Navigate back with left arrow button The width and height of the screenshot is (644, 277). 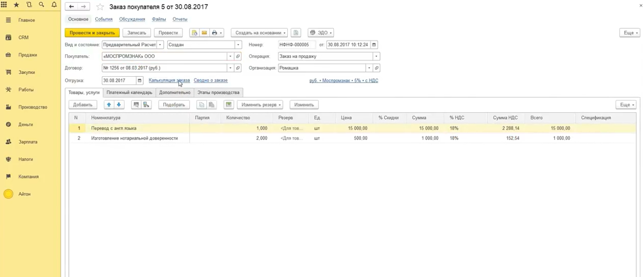click(72, 7)
